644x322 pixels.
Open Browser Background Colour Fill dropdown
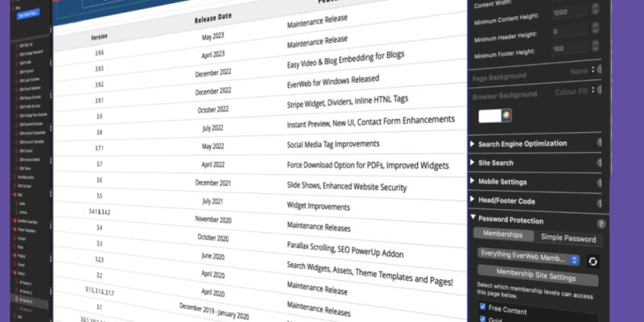tap(575, 92)
